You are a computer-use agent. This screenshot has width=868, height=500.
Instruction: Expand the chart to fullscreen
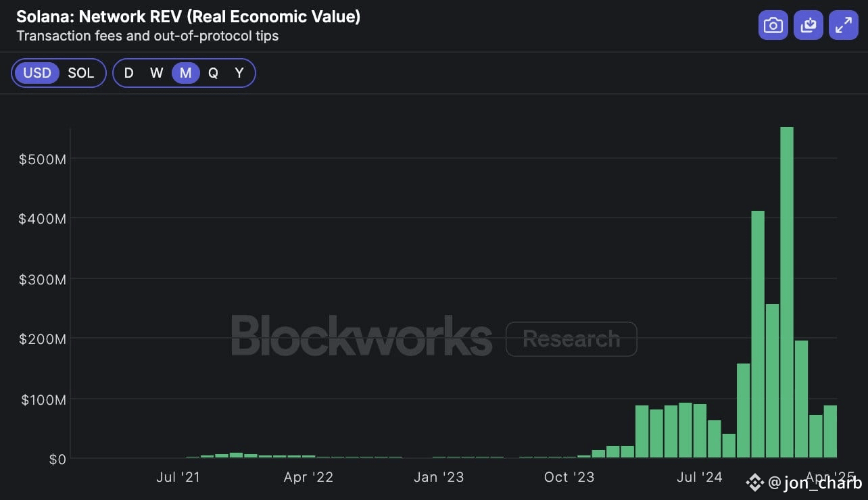844,26
